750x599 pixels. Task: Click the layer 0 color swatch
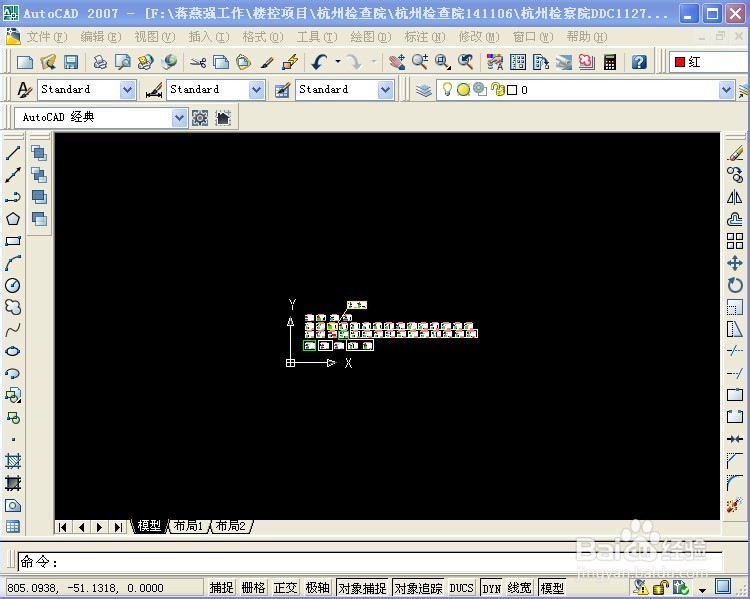point(512,90)
